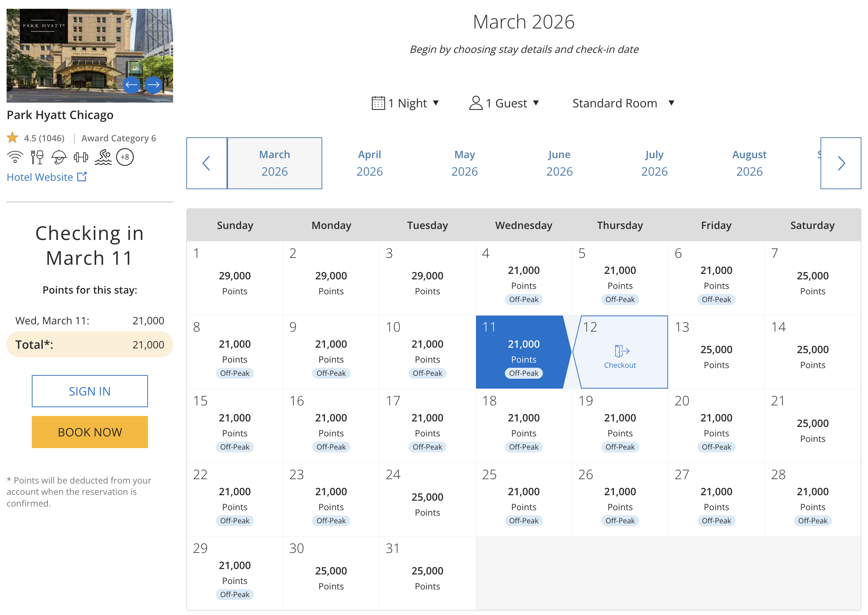Click the dining fork and glass icon

click(x=37, y=157)
